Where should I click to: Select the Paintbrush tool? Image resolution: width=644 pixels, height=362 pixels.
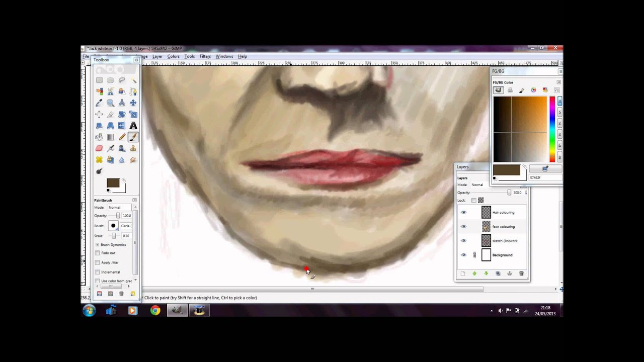coord(133,137)
